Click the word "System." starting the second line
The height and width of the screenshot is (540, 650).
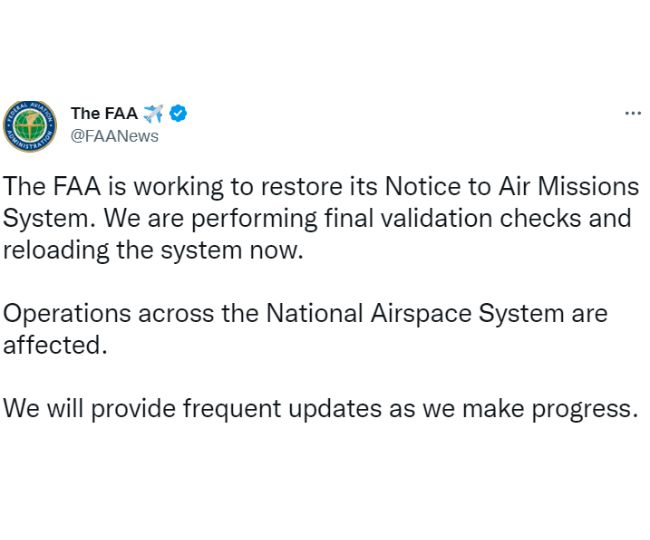pos(50,219)
